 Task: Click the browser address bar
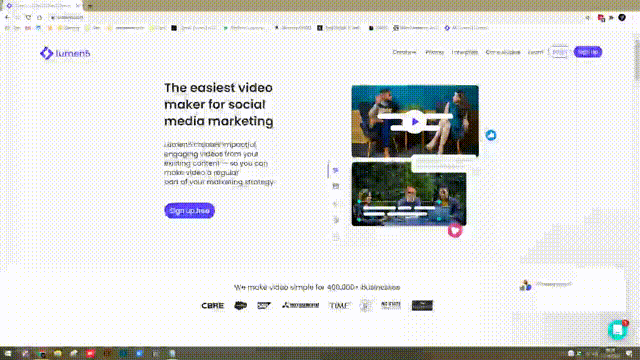coord(318,18)
